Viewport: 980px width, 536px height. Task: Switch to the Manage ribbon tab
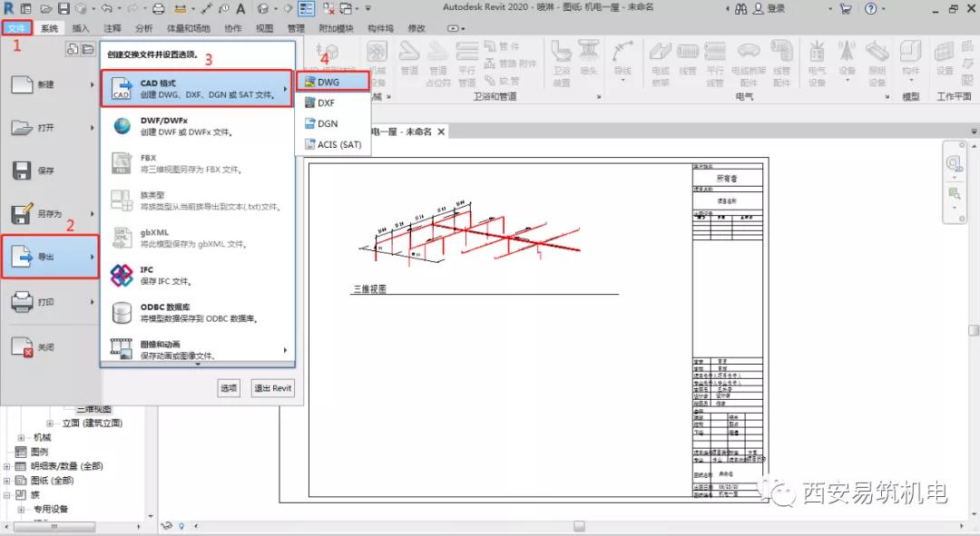(296, 28)
